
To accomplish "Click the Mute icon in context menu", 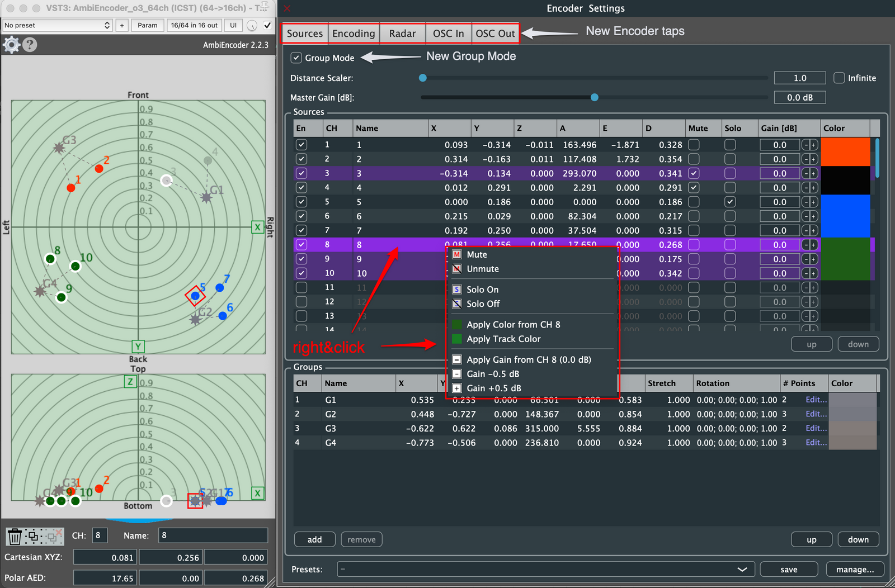I will 457,255.
